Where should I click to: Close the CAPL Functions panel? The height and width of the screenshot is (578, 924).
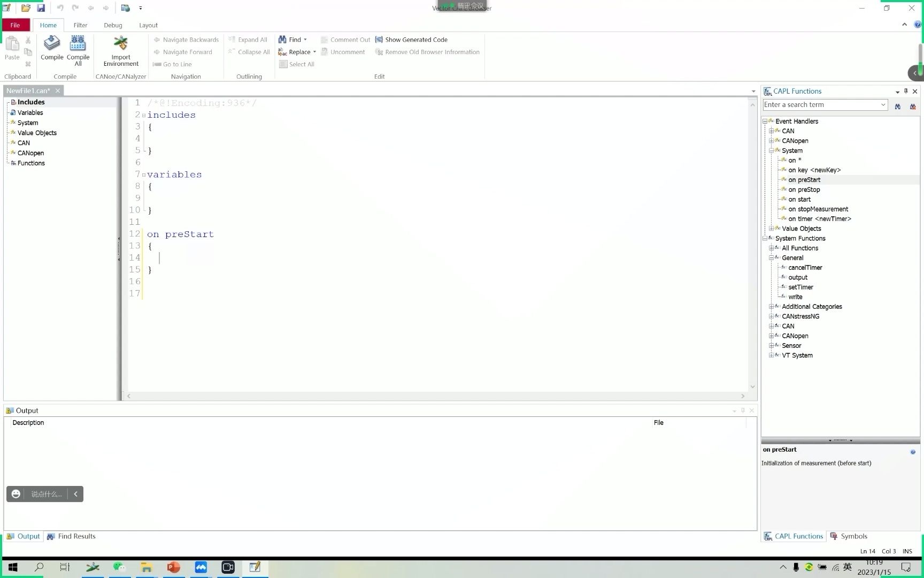(915, 91)
